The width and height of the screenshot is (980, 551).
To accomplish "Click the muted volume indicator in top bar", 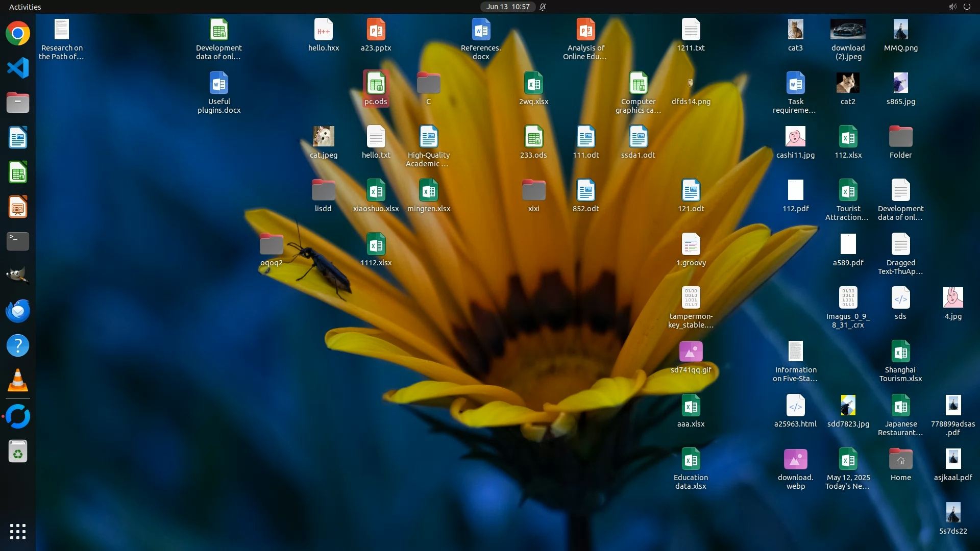I will (x=952, y=7).
